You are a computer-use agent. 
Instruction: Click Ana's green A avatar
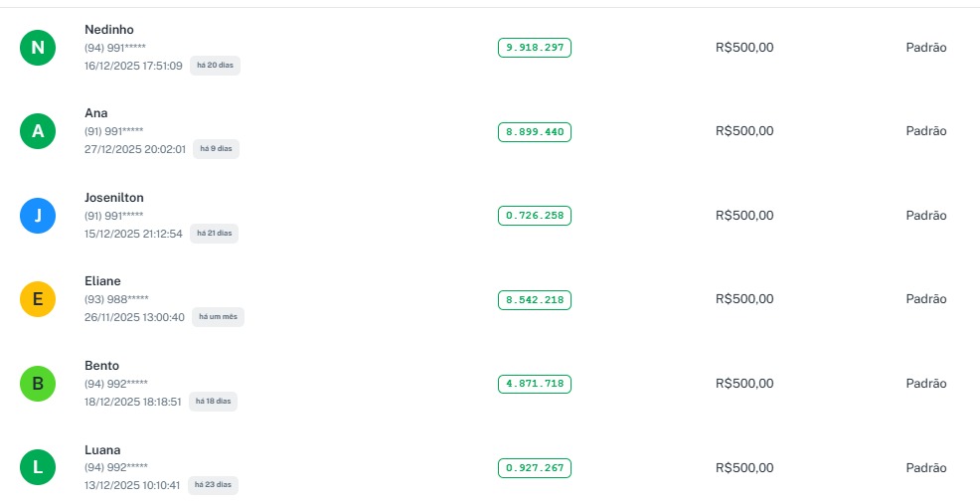[x=38, y=131]
